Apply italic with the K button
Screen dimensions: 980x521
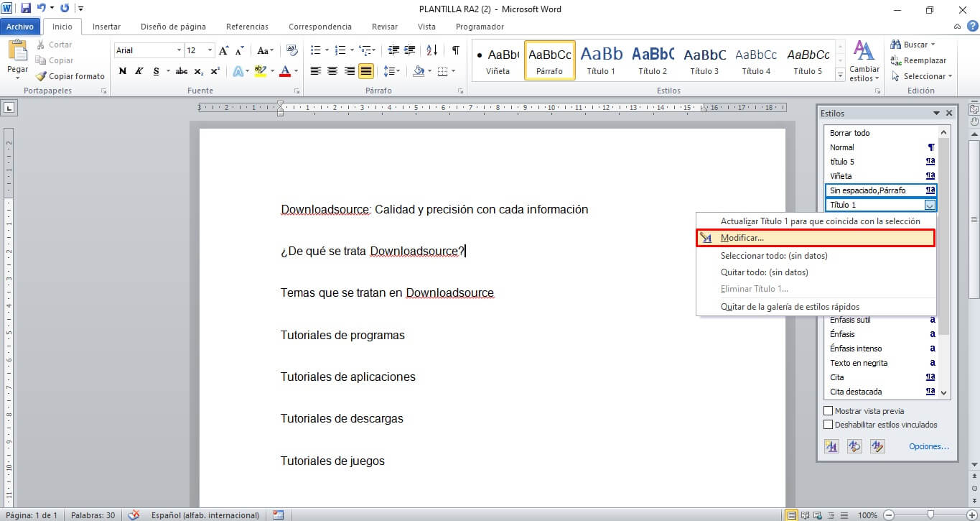[x=139, y=71]
